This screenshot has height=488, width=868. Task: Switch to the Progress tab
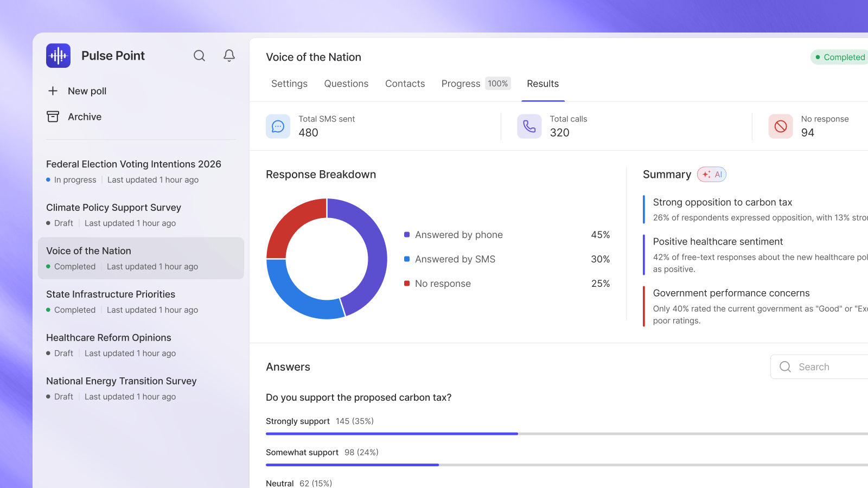(461, 84)
